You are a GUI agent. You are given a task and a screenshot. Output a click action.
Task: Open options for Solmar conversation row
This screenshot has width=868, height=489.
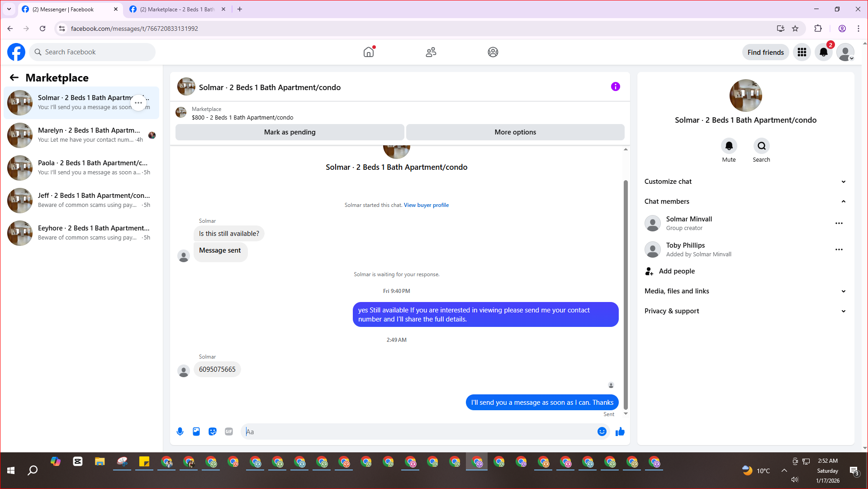(138, 103)
